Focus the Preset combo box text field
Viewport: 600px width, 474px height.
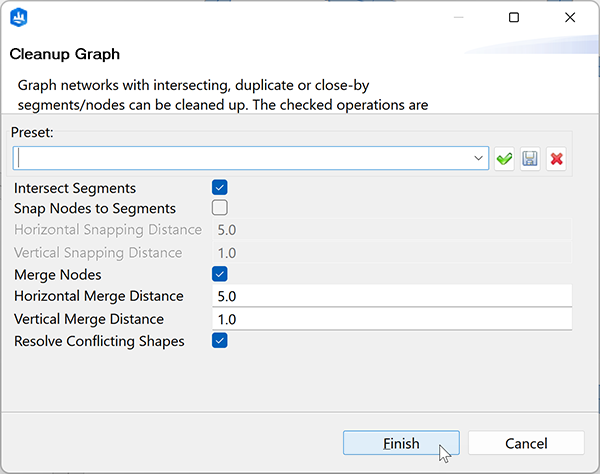coord(240,159)
